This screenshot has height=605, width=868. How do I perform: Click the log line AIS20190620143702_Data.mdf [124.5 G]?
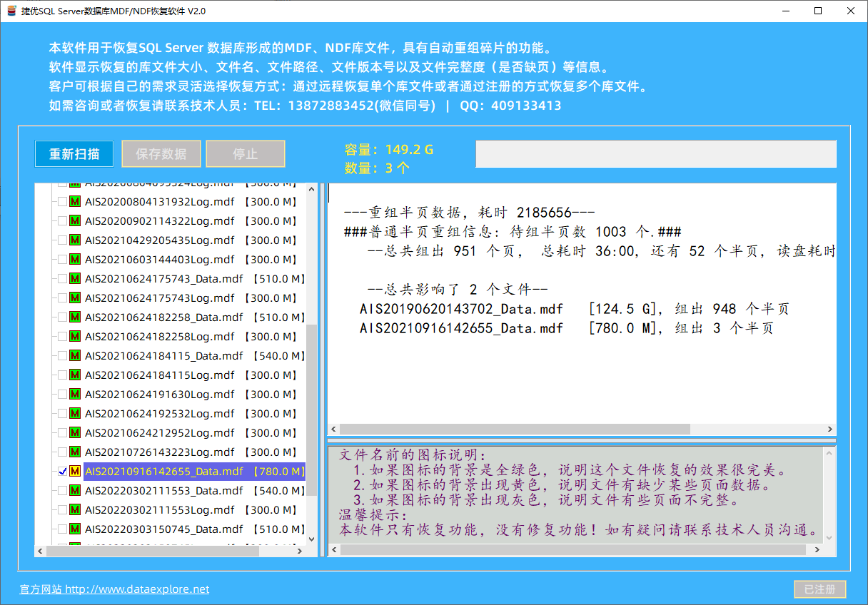tap(575, 309)
